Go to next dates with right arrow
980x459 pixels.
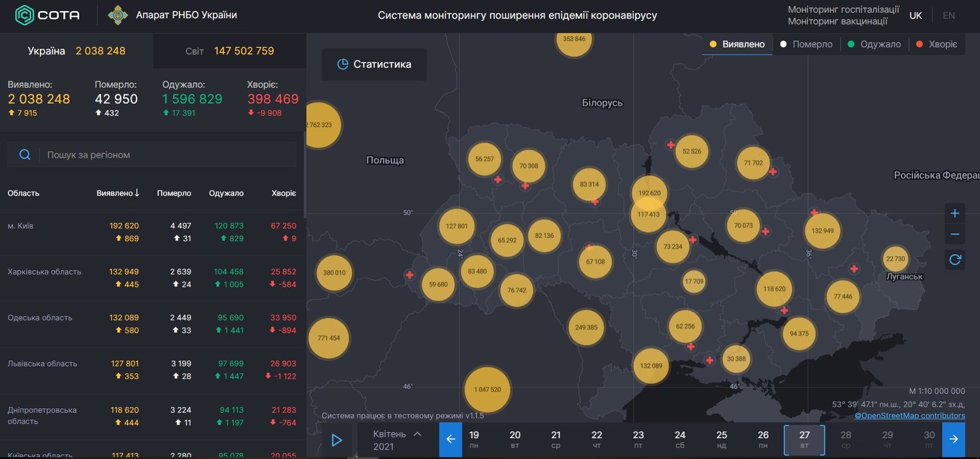pos(954,439)
